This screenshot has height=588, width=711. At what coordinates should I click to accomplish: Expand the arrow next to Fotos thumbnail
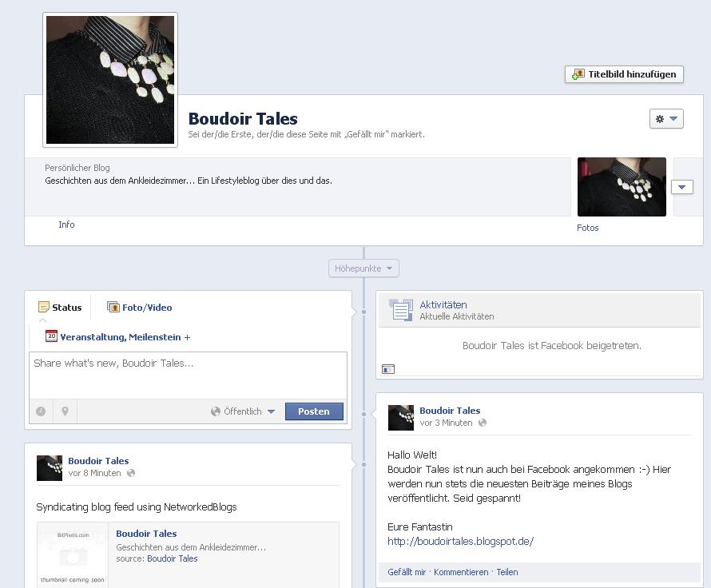click(x=682, y=187)
